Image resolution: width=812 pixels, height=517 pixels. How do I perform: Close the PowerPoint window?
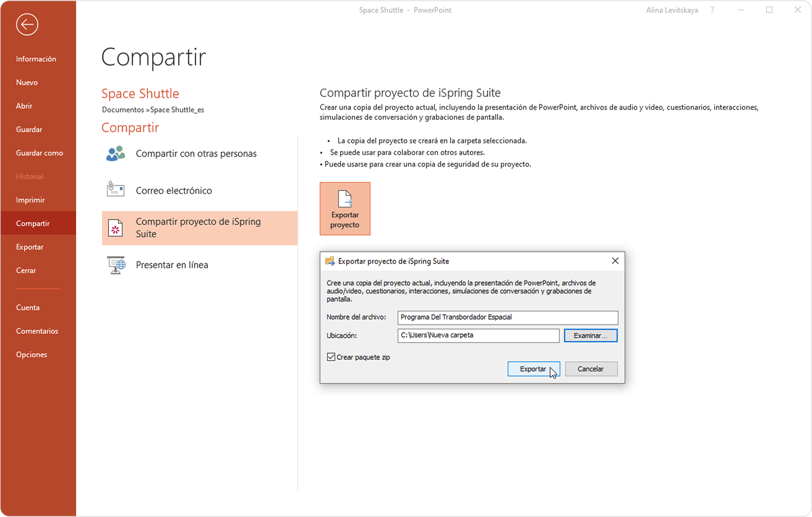coord(797,10)
